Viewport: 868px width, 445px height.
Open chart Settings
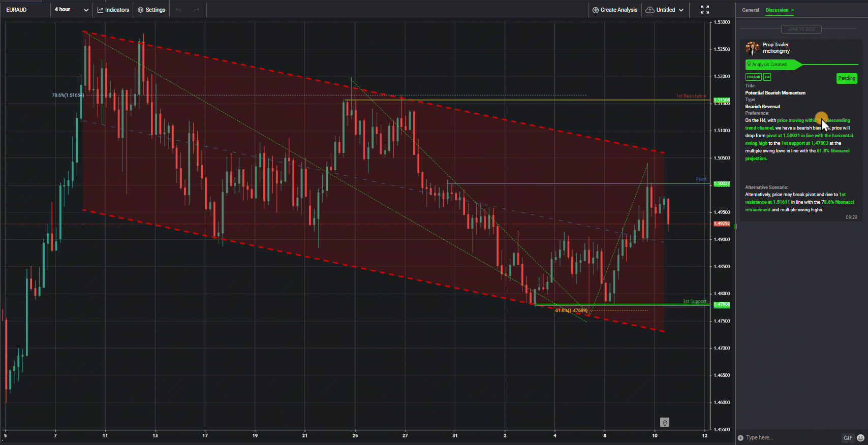tap(151, 10)
